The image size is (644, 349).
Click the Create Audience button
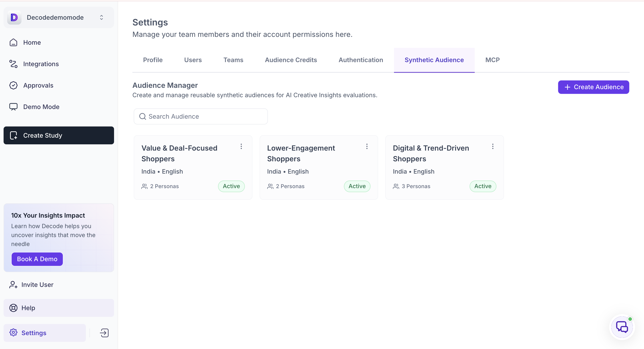(593, 87)
